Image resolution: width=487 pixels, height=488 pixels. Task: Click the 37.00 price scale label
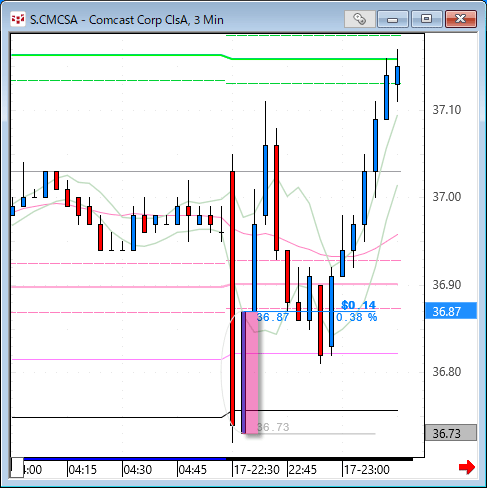point(446,197)
